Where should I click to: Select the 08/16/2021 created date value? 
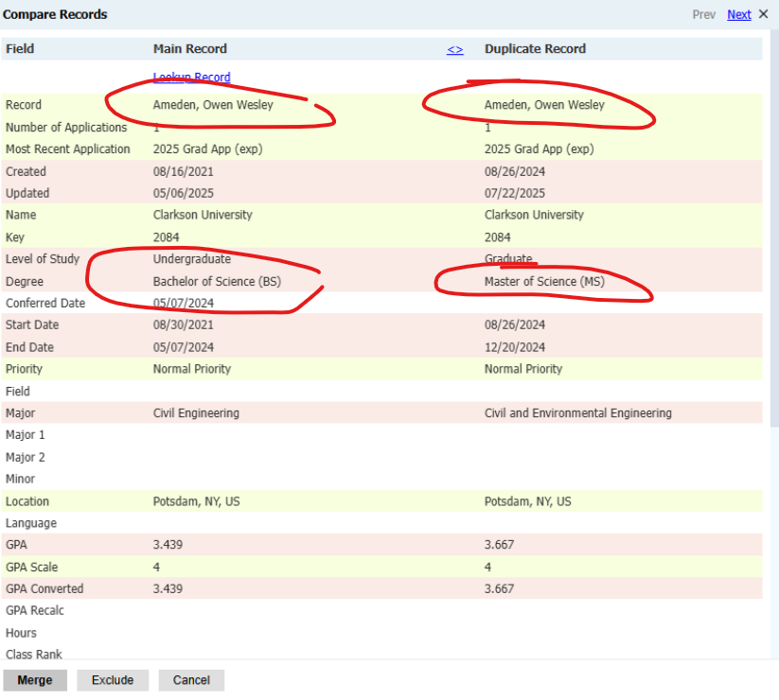click(x=180, y=171)
